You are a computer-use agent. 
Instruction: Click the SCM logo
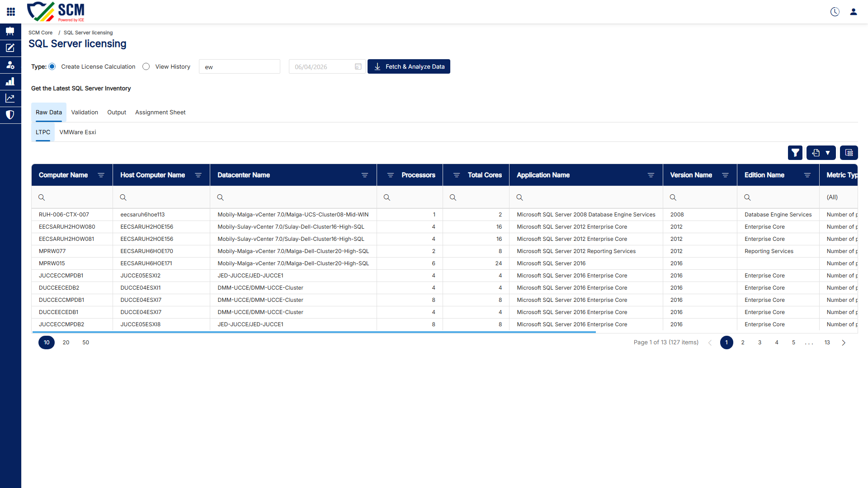pos(56,12)
